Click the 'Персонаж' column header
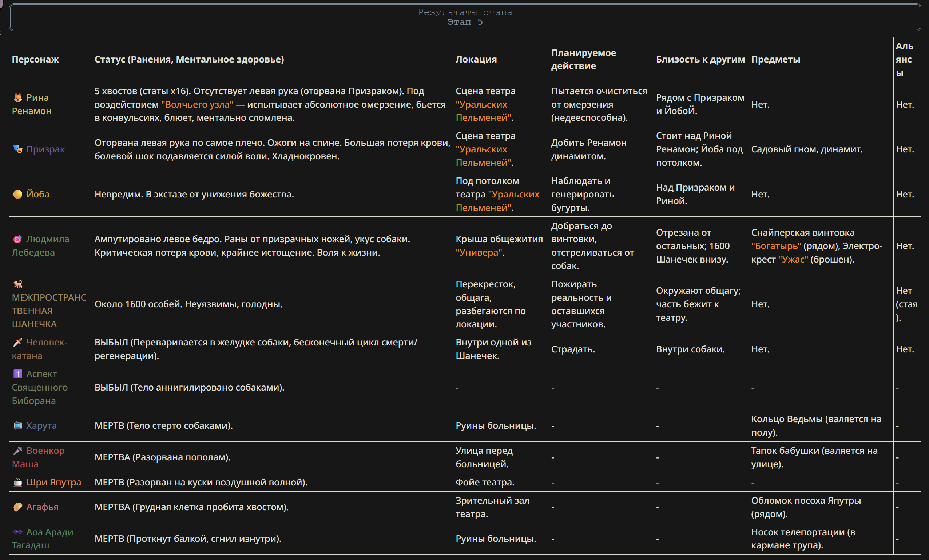This screenshot has height=560, width=929. click(x=35, y=59)
